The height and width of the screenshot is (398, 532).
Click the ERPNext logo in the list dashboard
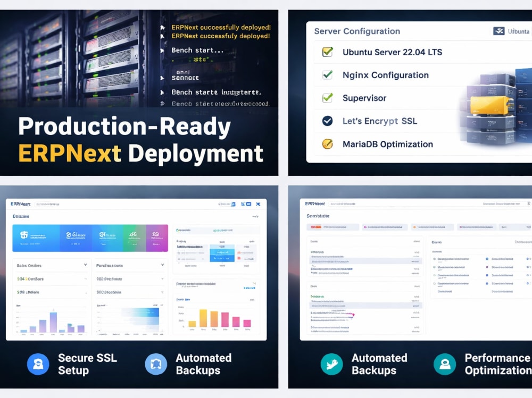coord(315,204)
